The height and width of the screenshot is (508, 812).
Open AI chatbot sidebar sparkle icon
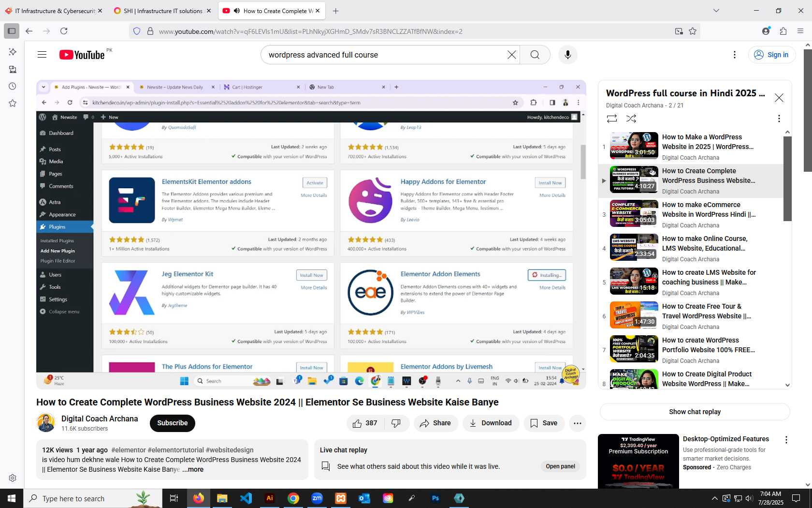(13, 52)
